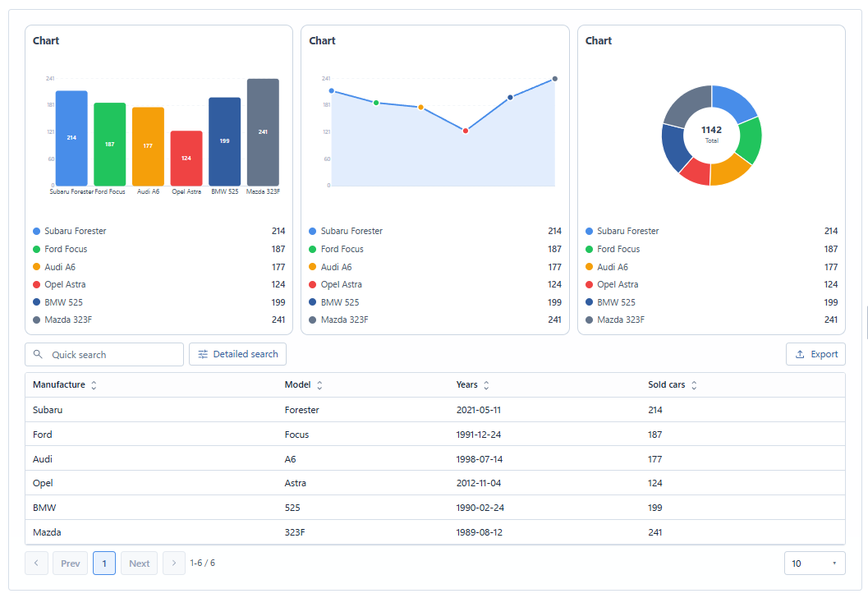Click the red Opel Astra point on line chart
The height and width of the screenshot is (598, 868).
click(466, 131)
